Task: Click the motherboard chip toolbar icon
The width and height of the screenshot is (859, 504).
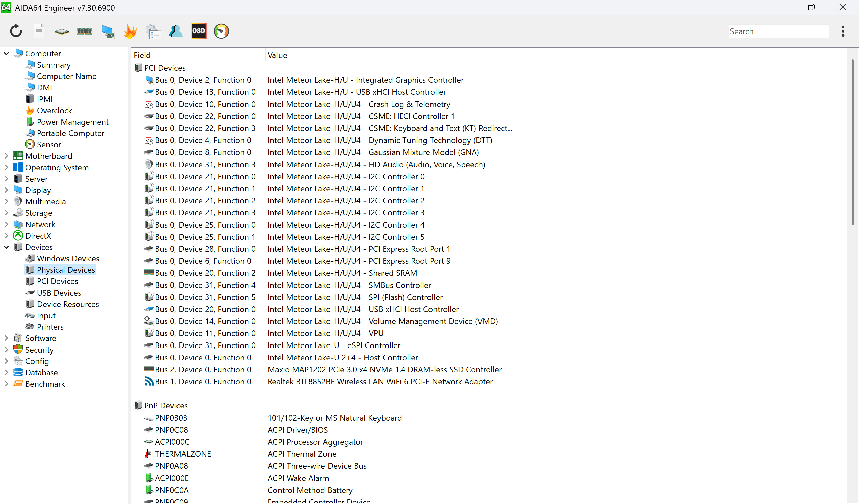Action: [x=62, y=31]
